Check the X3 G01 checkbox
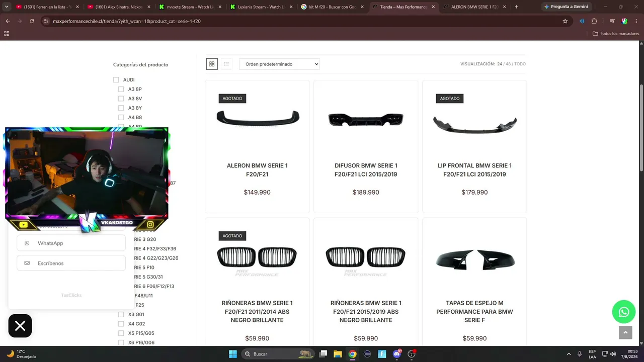 [x=121, y=314]
